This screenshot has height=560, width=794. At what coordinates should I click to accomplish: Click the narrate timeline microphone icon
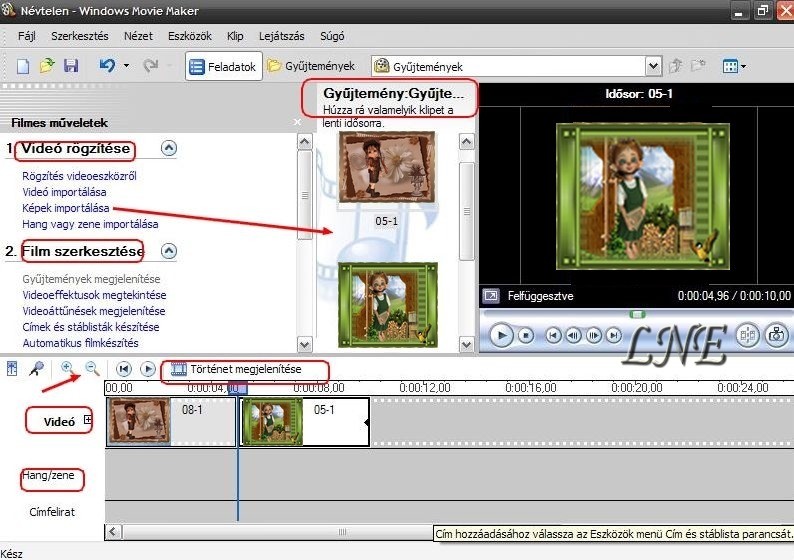(36, 369)
